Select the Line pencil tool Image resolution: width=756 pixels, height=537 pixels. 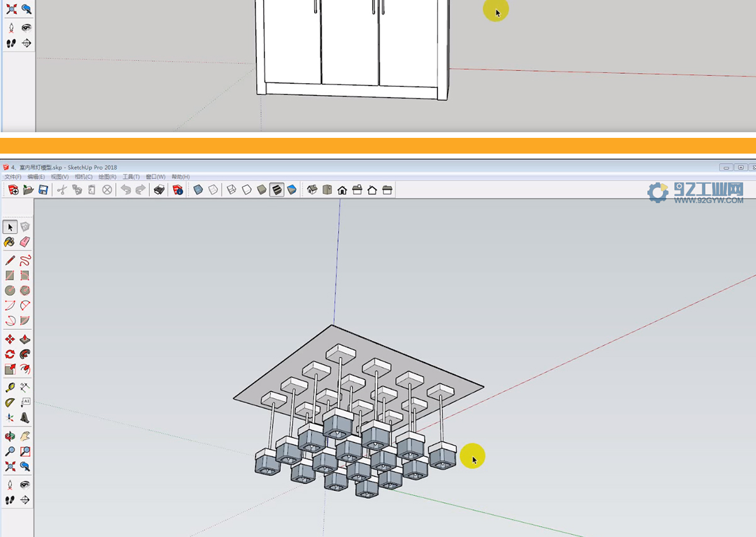pos(10,261)
